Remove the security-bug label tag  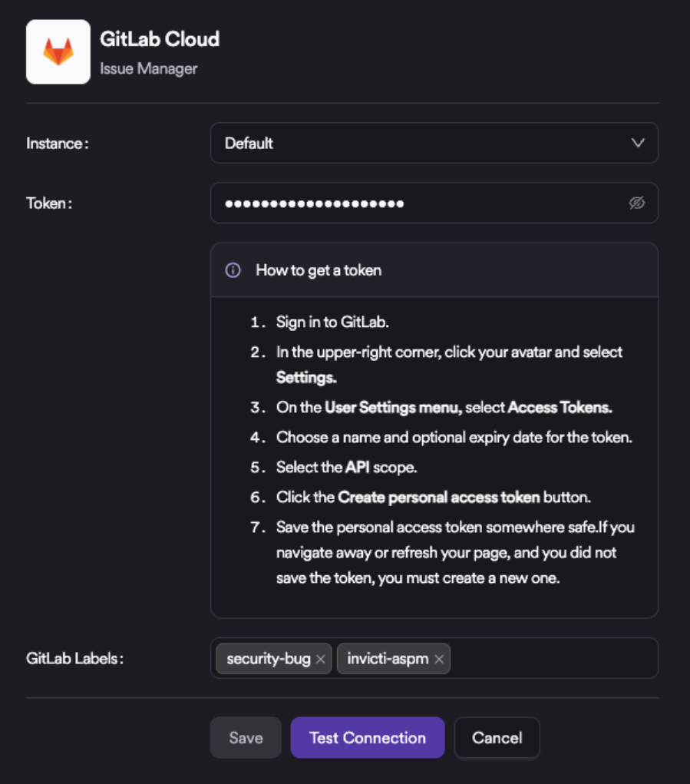321,659
